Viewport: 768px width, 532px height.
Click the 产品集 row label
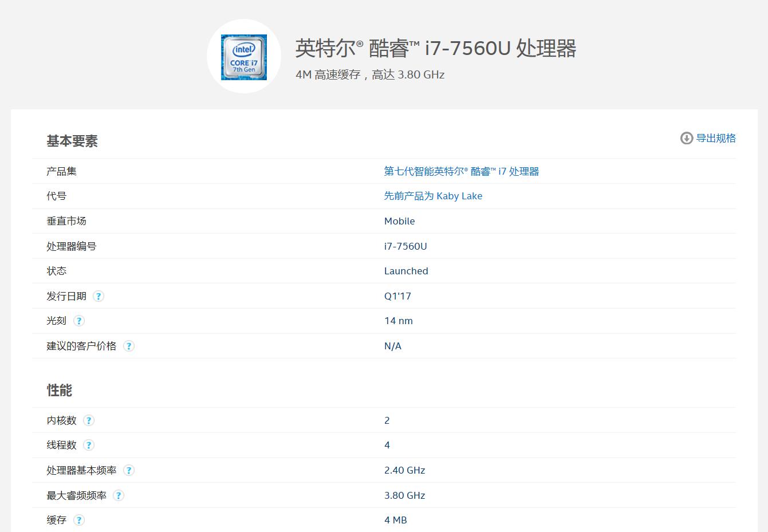pyautogui.click(x=61, y=171)
